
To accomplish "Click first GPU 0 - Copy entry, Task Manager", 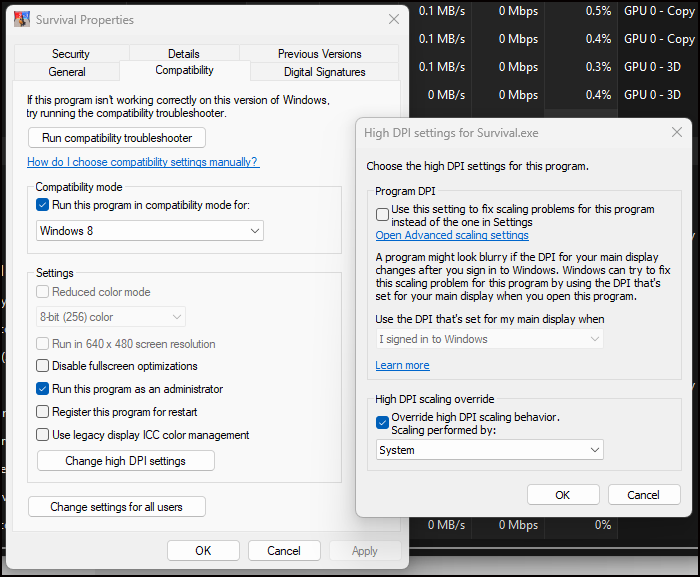I will (x=659, y=11).
